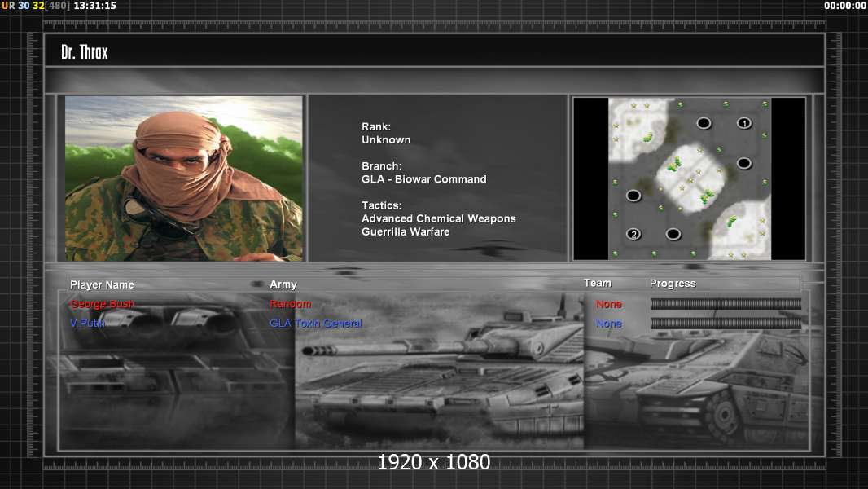Click the 13:31:15 clock overlay

coord(94,6)
